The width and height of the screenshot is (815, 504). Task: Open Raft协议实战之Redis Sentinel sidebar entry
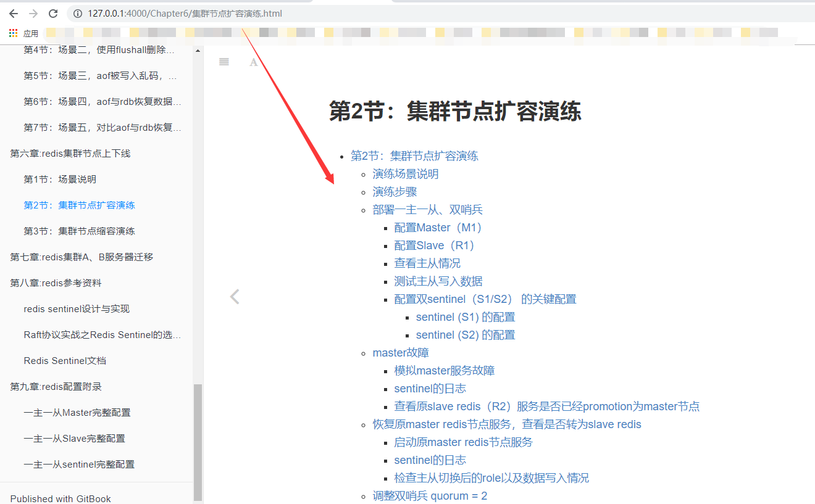102,334
